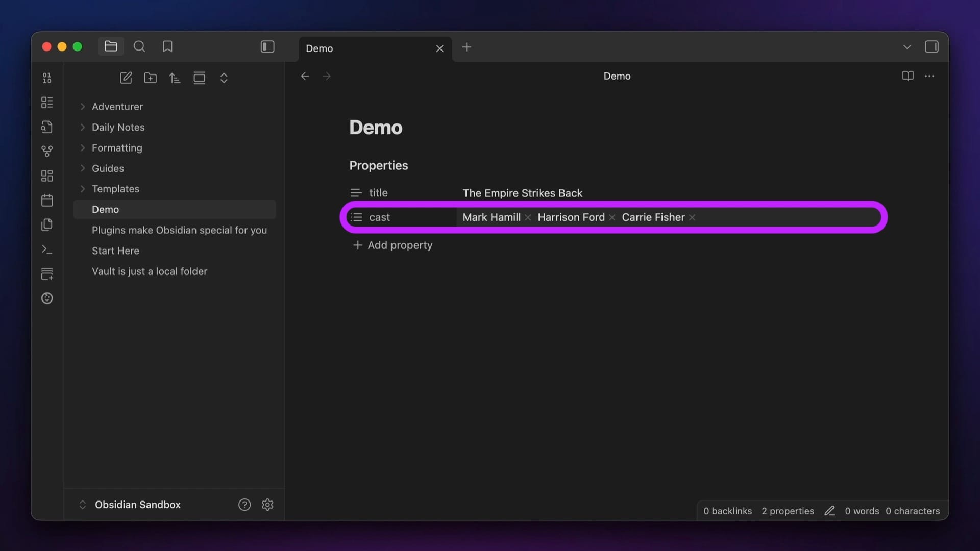Image resolution: width=980 pixels, height=551 pixels.
Task: Click the title property value field
Action: [522, 193]
